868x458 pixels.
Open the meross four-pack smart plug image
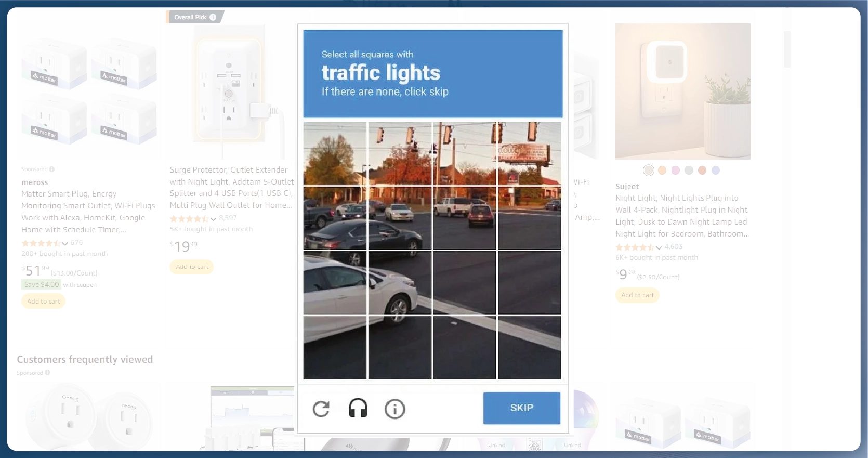pyautogui.click(x=89, y=91)
